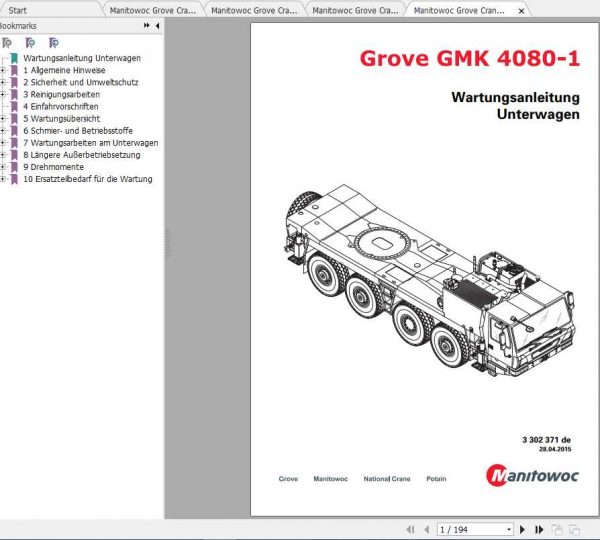The width and height of the screenshot is (600, 540).
Task: Switch to the third Manitowoc Grove Cra... tab
Action: coord(355,10)
